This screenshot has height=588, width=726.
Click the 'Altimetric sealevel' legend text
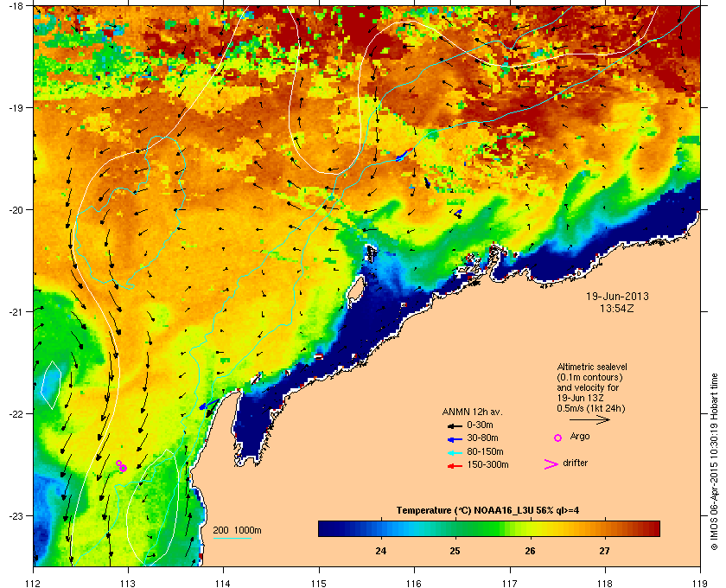coord(592,367)
